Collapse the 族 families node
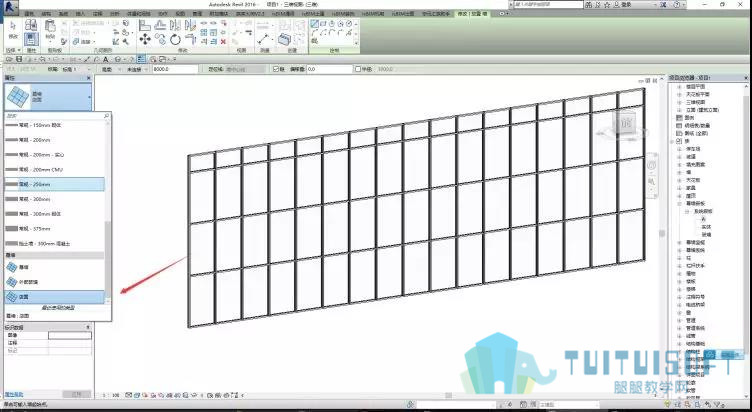This screenshot has width=752, height=412. [672, 141]
